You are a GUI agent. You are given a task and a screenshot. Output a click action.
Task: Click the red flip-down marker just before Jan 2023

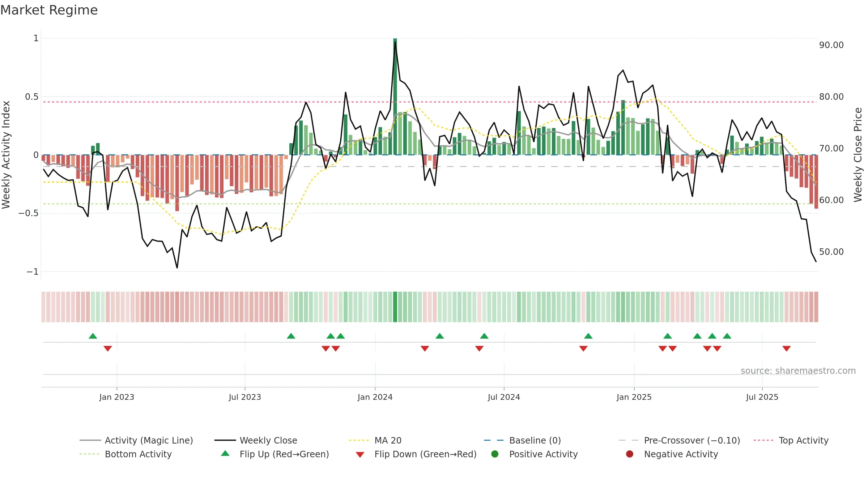click(x=108, y=348)
